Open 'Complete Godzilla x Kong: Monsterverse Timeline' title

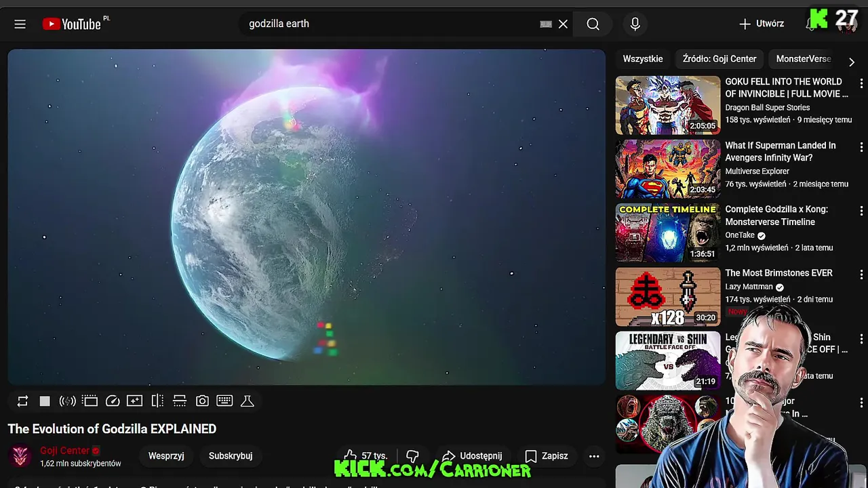click(x=776, y=216)
